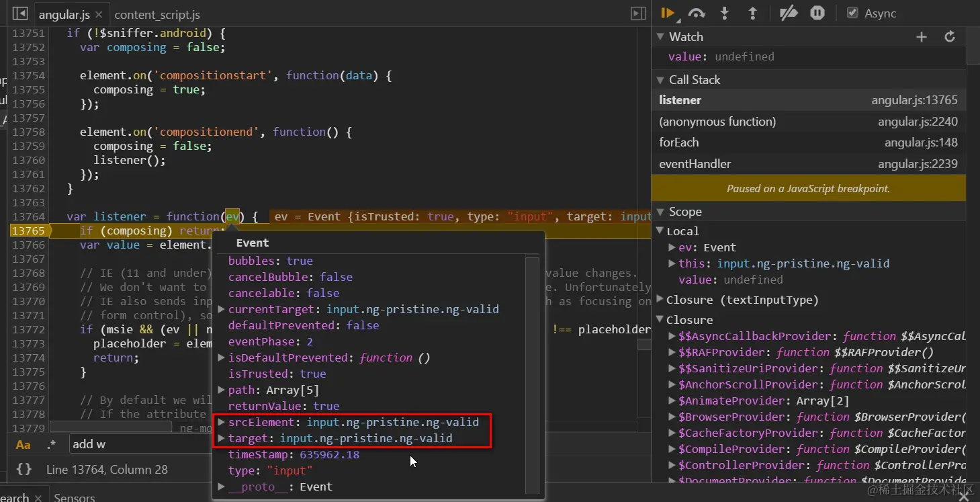Screen dimensions: 980x502
Task: Deactivate breakpoints icon
Action: click(789, 13)
